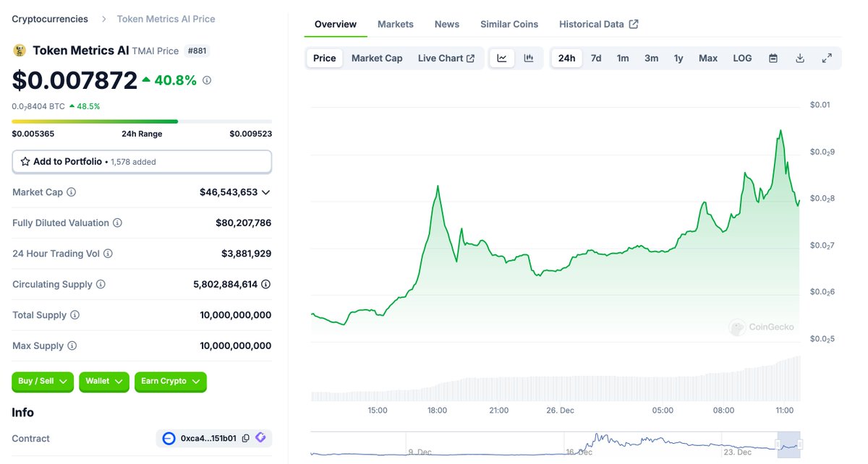The image size is (868, 464).
Task: Set chart range to 7d
Action: [x=596, y=58]
